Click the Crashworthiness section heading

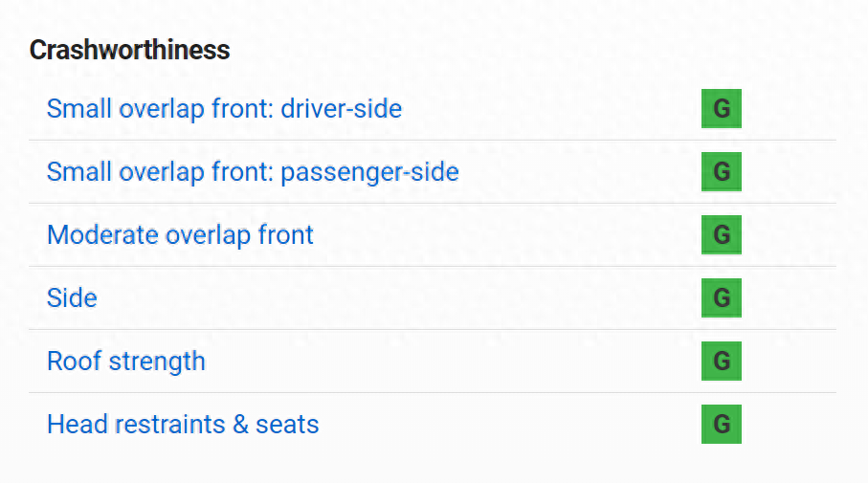129,50
